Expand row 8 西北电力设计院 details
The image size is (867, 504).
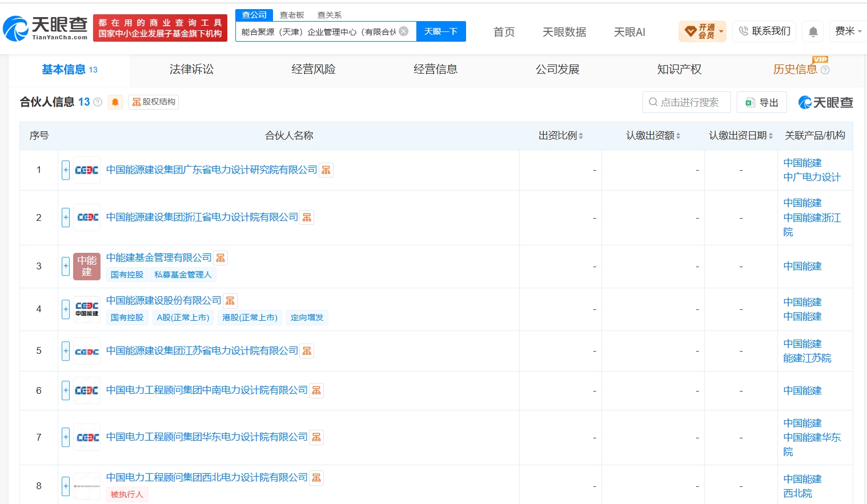click(66, 486)
